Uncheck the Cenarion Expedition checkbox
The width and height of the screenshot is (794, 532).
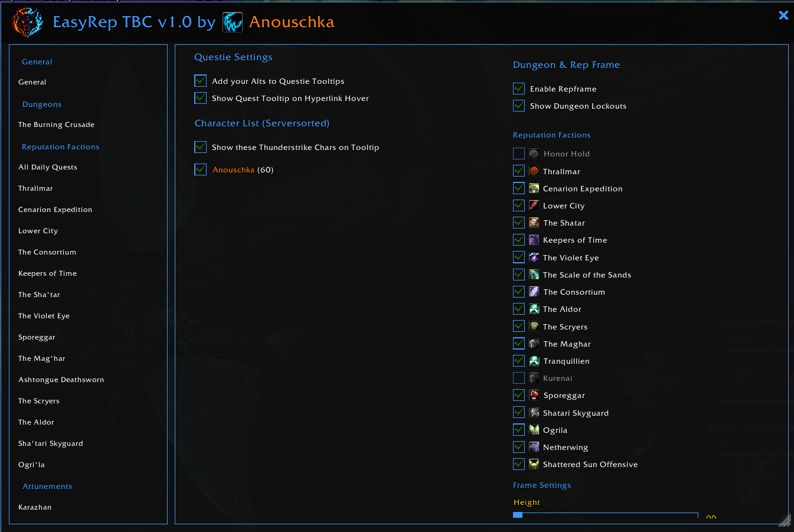[x=519, y=188]
